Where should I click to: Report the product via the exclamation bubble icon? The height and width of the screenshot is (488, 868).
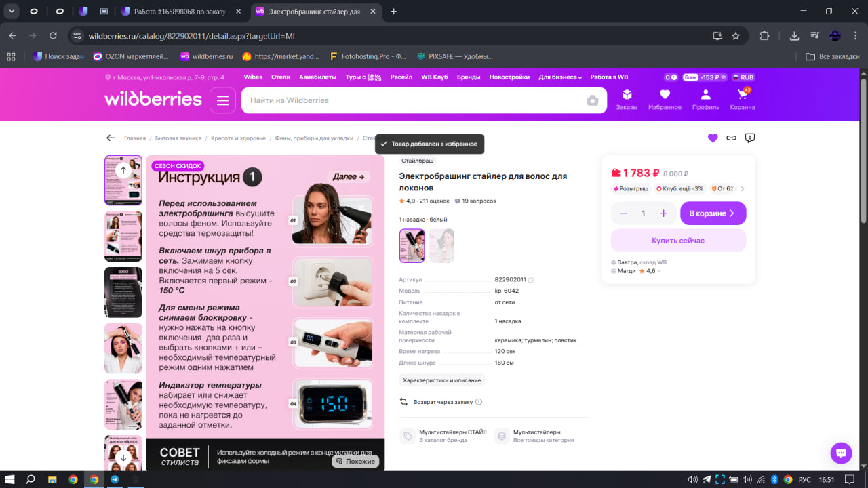[x=750, y=138]
